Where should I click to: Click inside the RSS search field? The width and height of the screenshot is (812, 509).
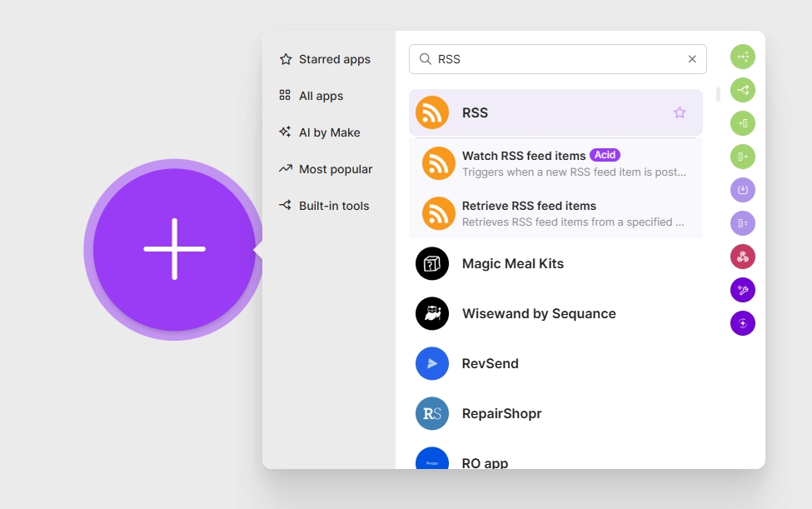click(x=558, y=59)
